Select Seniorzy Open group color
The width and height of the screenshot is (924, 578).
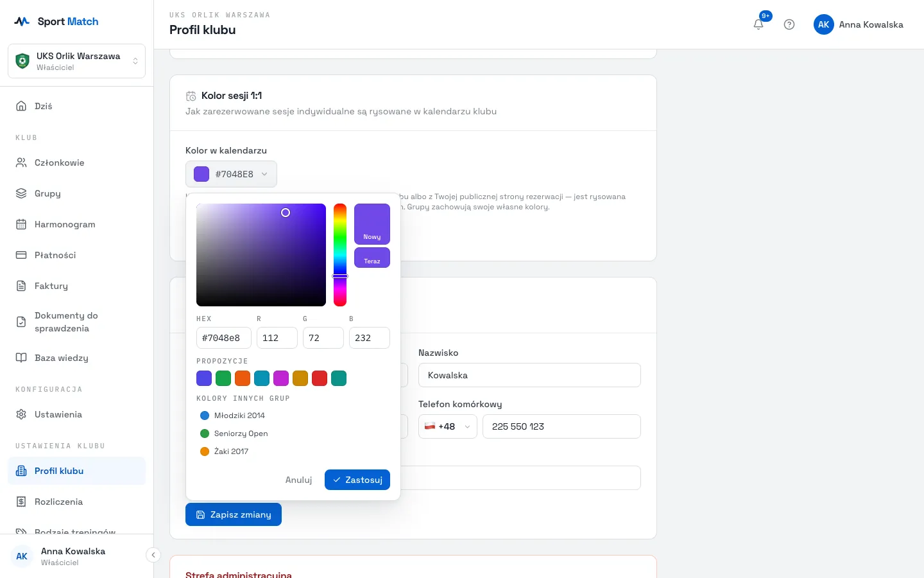pos(293,433)
